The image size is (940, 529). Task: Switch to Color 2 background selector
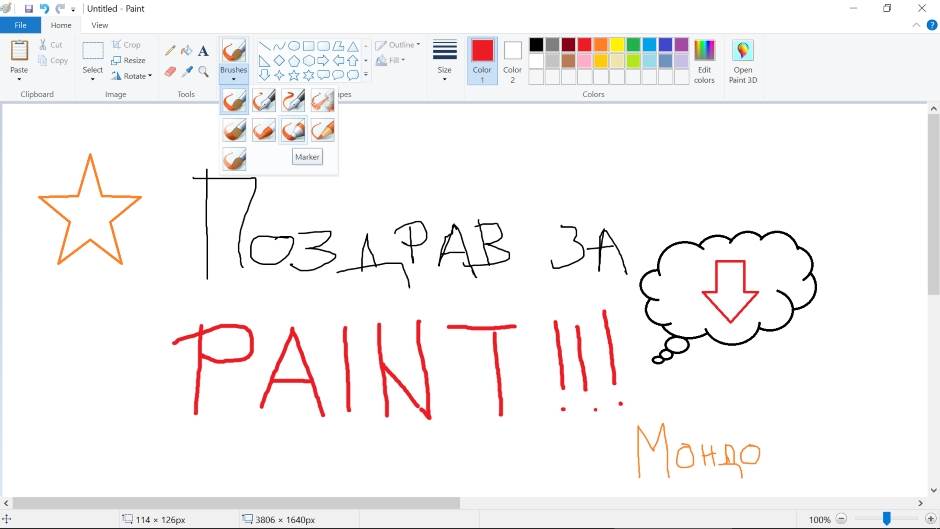click(512, 59)
